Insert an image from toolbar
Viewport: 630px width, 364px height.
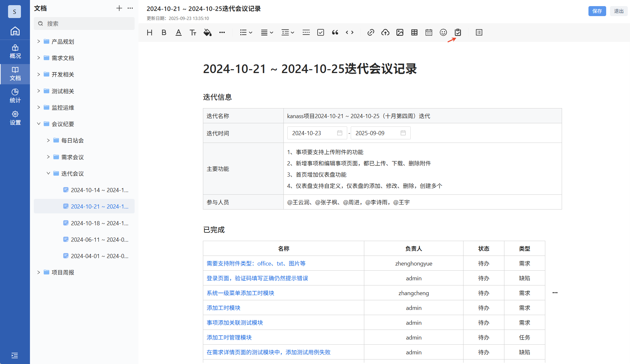pos(400,33)
